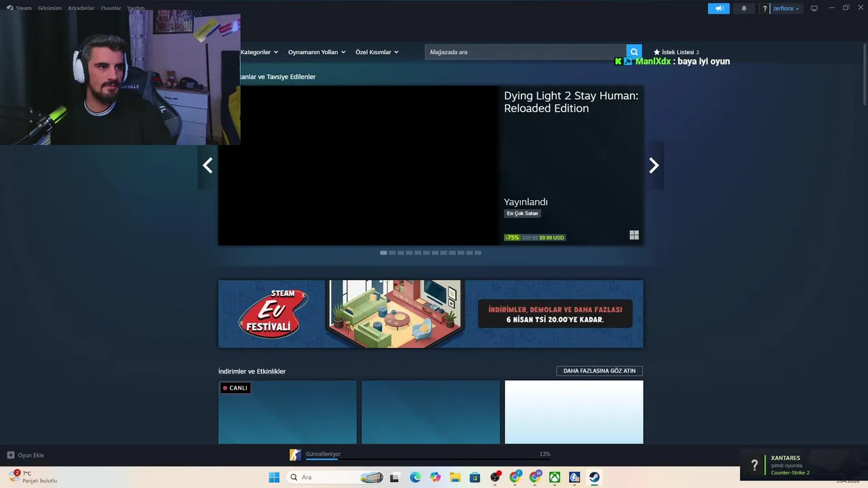868x488 pixels.
Task: Open the Arkadaşlar menu
Action: click(81, 8)
